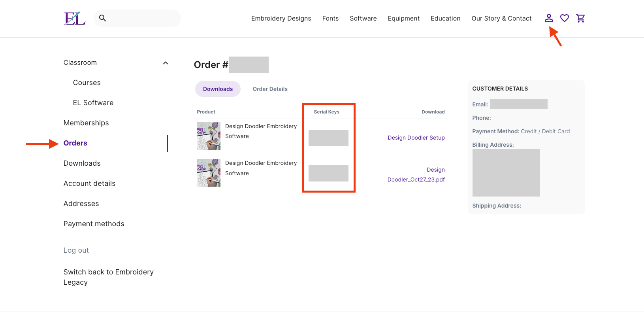Click the CUSTOMER DETAILS heading
This screenshot has width=644, height=312.
tap(500, 89)
